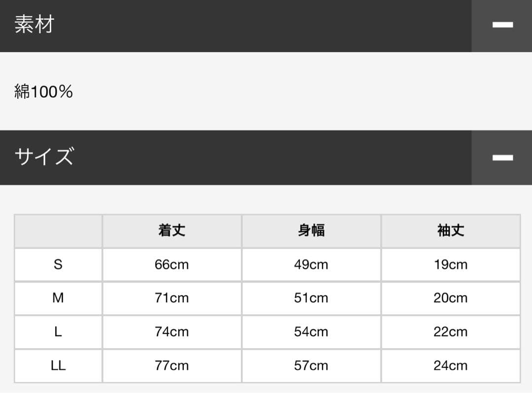Click the 66cm length cell

[x=171, y=264]
